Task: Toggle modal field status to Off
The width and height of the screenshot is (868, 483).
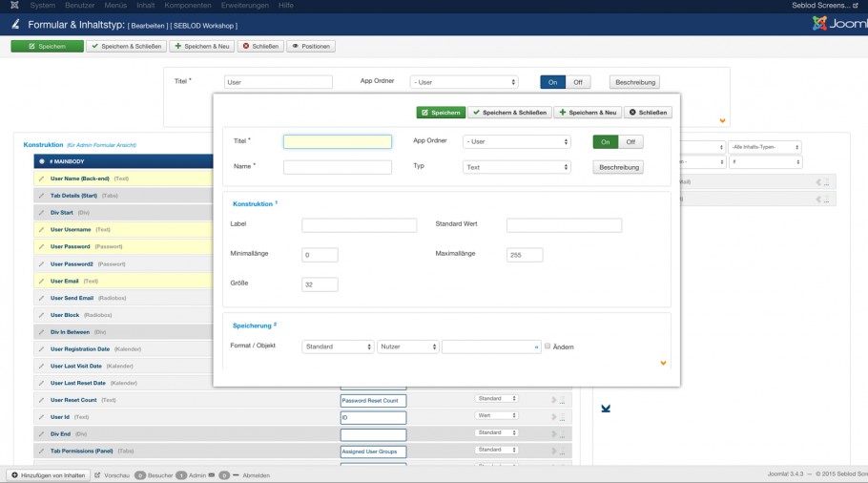Action: [630, 142]
